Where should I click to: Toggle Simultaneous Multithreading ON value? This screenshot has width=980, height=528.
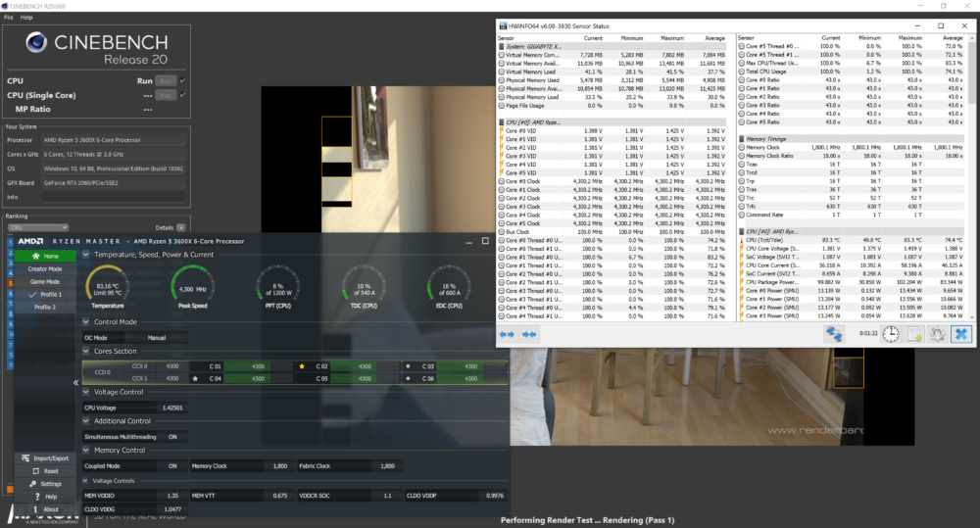coord(172,437)
